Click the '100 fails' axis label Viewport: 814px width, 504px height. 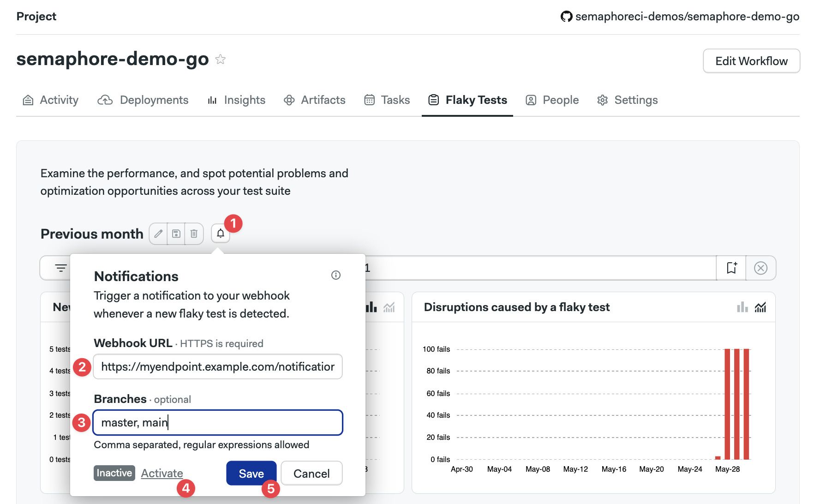tap(436, 349)
